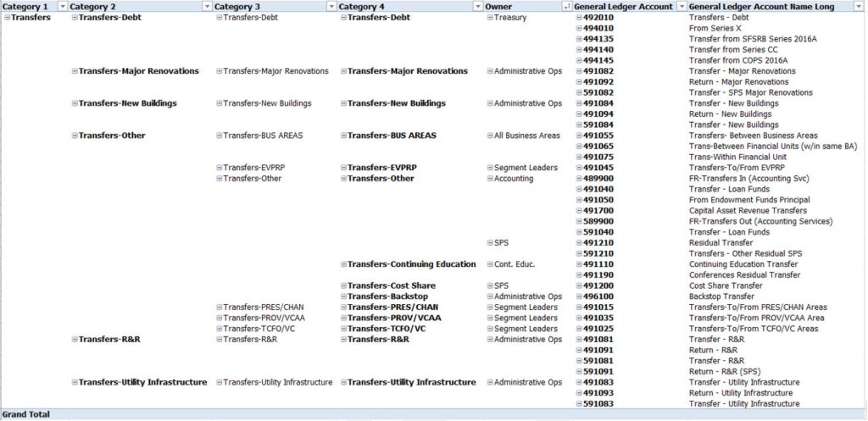Click the Capital Asset Revenue Transfers cell
Viewport: 868px width, 421px height.
tap(748, 211)
